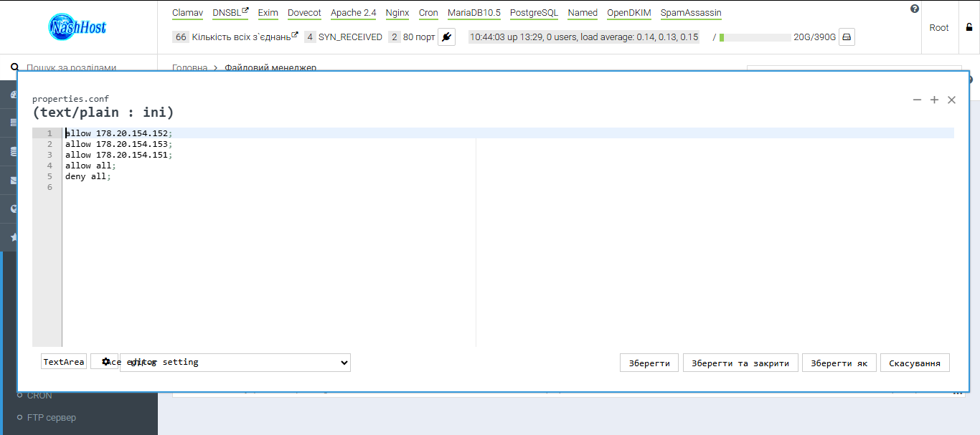This screenshot has height=435, width=980.
Task: Save the file with Зберегти та закрити
Action: [740, 362]
